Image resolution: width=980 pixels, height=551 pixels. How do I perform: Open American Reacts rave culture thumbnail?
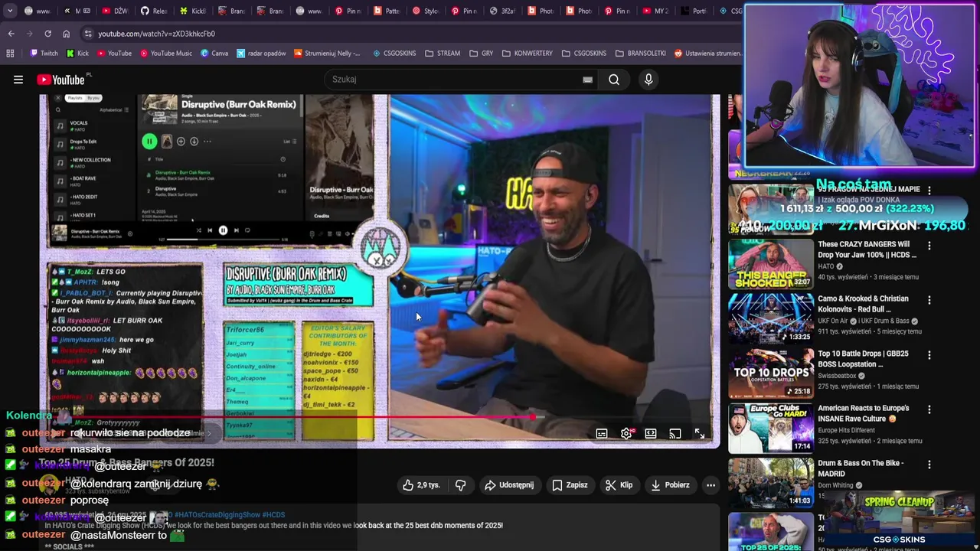coord(771,429)
